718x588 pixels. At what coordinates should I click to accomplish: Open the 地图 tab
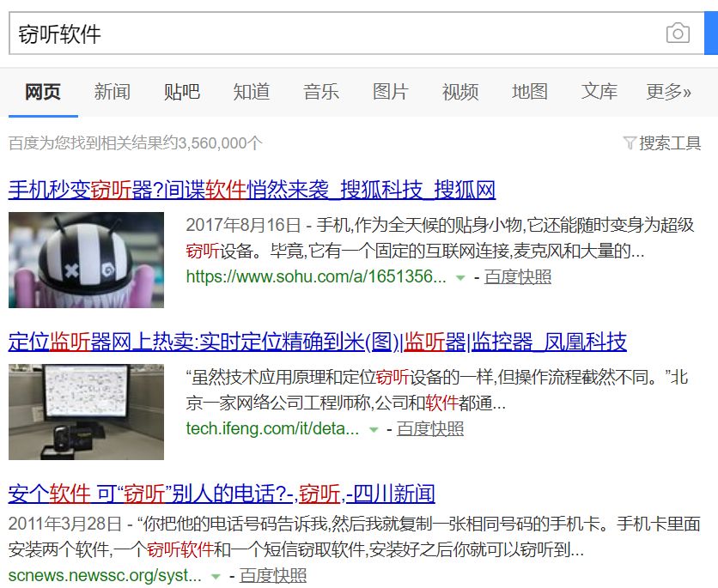[x=530, y=92]
